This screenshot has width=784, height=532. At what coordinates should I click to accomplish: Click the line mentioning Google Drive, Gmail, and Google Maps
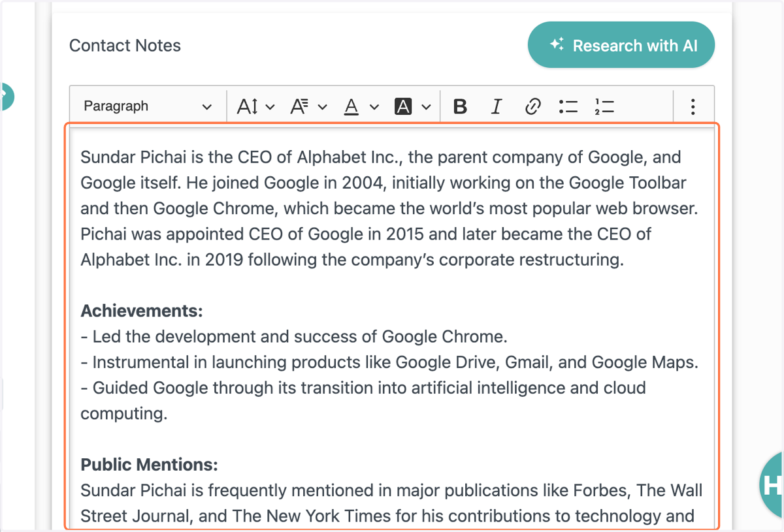(x=389, y=362)
